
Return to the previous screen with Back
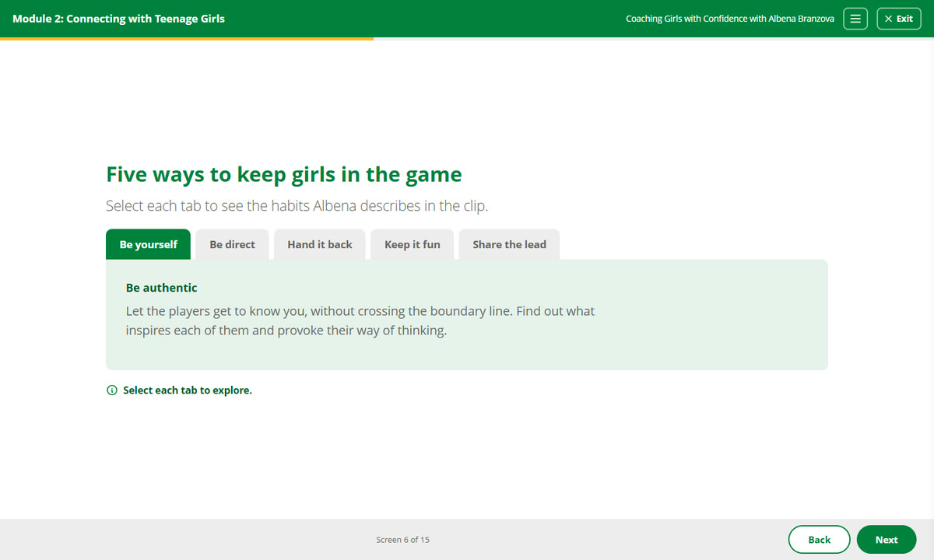[820, 540]
